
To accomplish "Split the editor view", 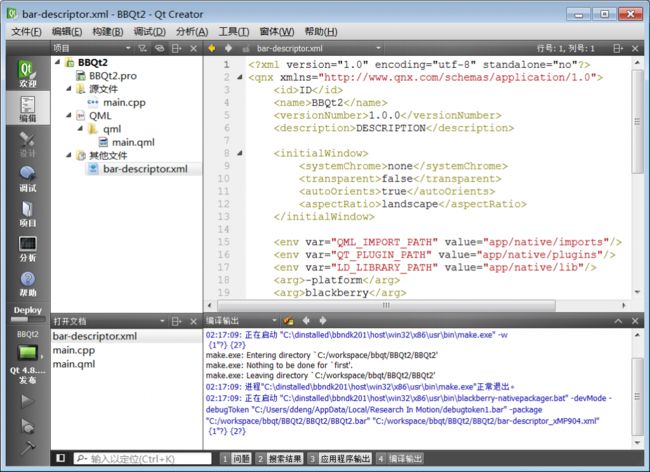I will click(618, 48).
